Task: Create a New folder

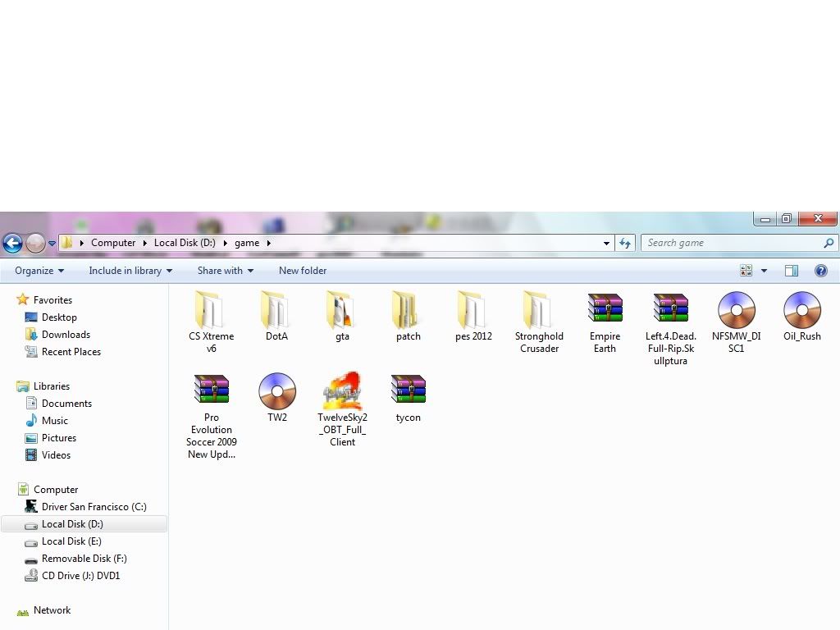Action: pos(303,271)
